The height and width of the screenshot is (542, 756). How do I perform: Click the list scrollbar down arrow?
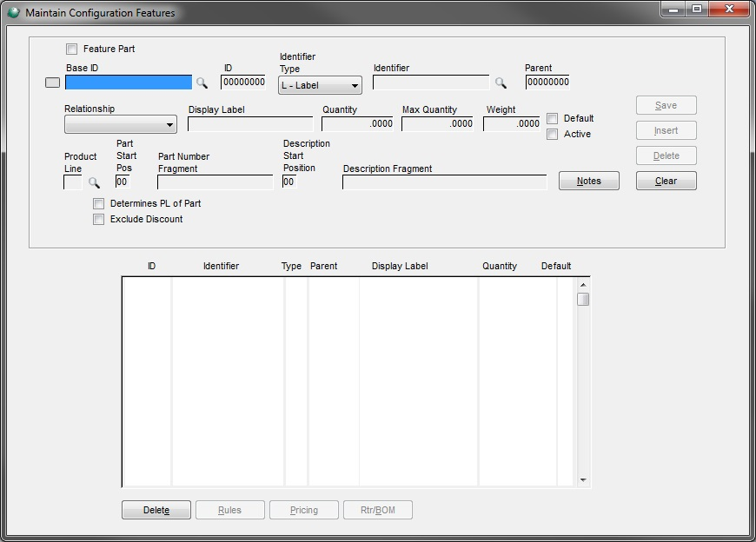click(x=583, y=479)
